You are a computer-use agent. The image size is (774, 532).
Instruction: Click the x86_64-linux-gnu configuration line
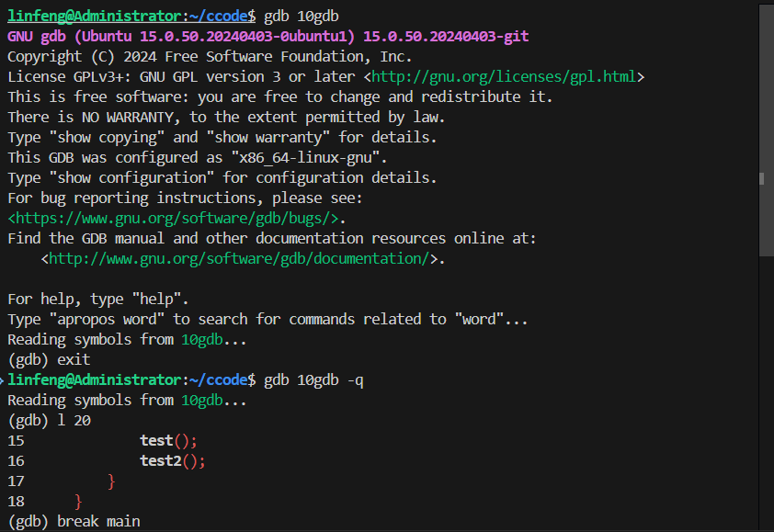[198, 158]
